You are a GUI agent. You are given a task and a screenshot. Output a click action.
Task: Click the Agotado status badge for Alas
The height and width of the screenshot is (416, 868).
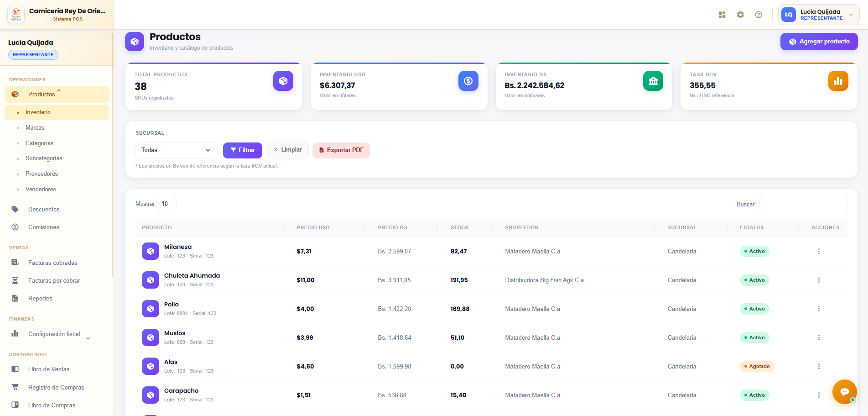point(757,366)
